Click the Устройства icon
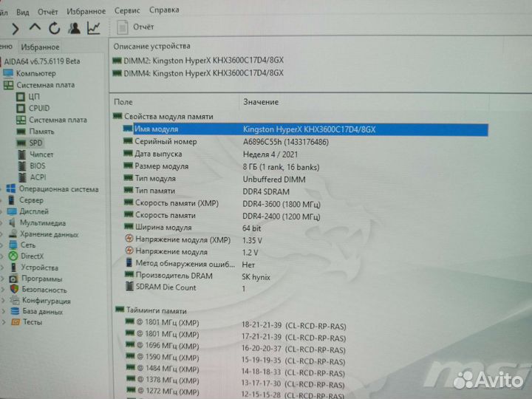Viewport: 532px width, 399px height. [x=13, y=267]
